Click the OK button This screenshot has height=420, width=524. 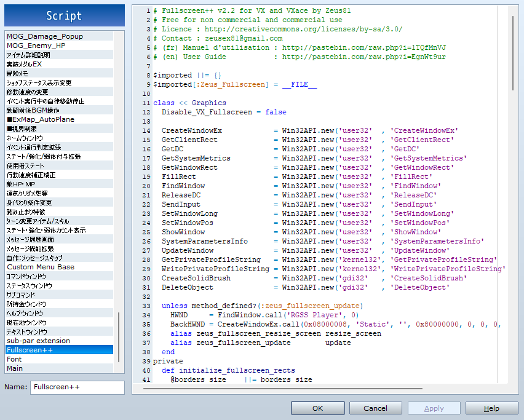317,408
